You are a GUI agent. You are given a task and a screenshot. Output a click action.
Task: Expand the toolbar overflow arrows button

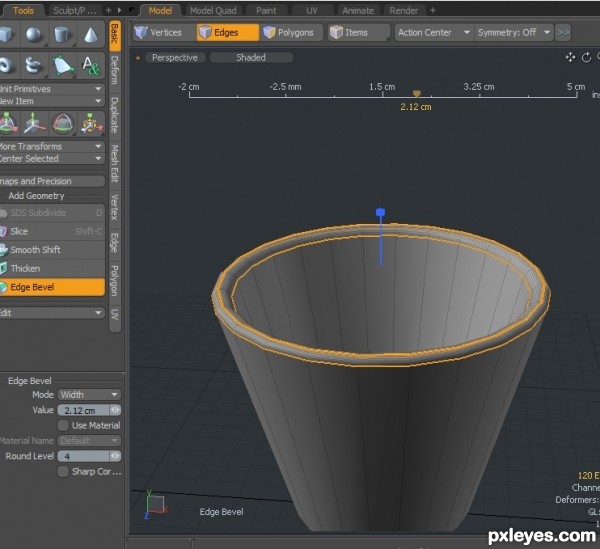(563, 33)
